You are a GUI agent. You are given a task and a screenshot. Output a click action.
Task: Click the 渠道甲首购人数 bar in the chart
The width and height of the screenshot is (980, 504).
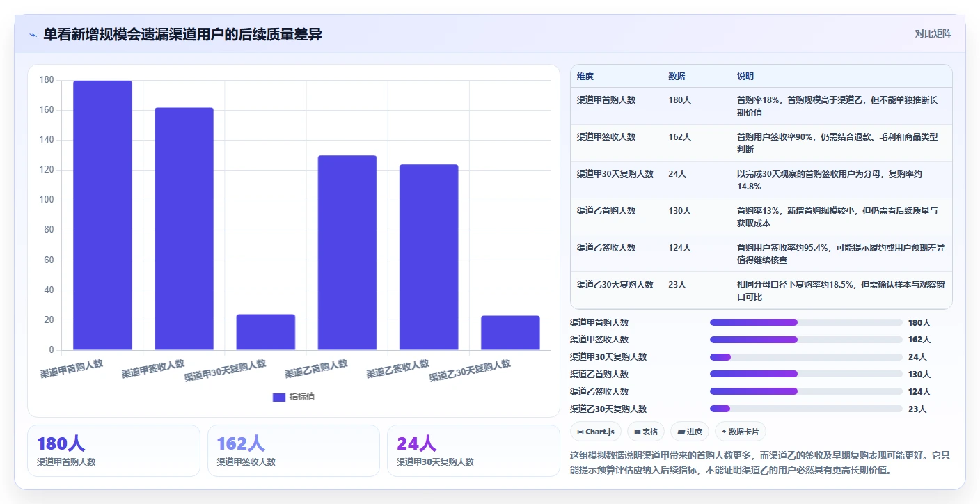[102, 215]
